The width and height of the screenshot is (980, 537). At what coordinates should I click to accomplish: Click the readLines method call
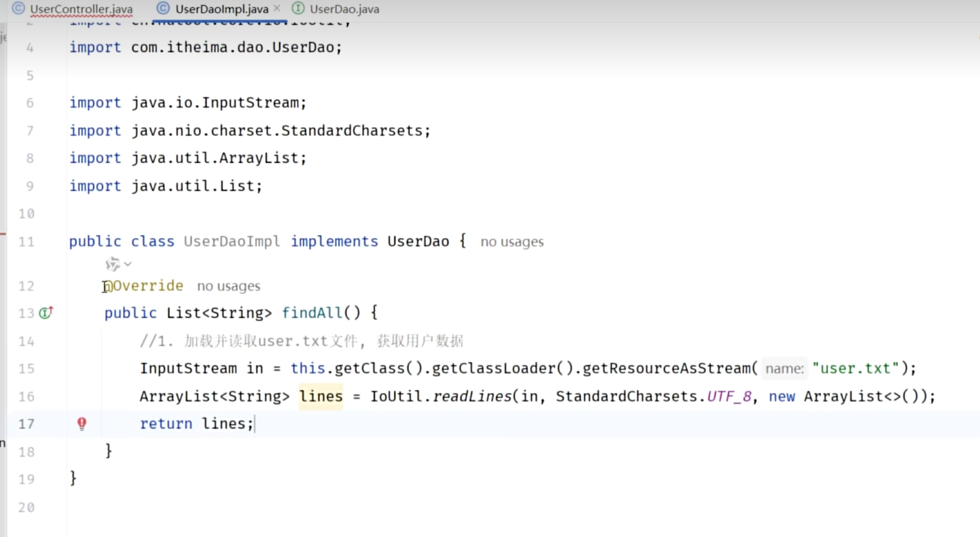pos(472,396)
